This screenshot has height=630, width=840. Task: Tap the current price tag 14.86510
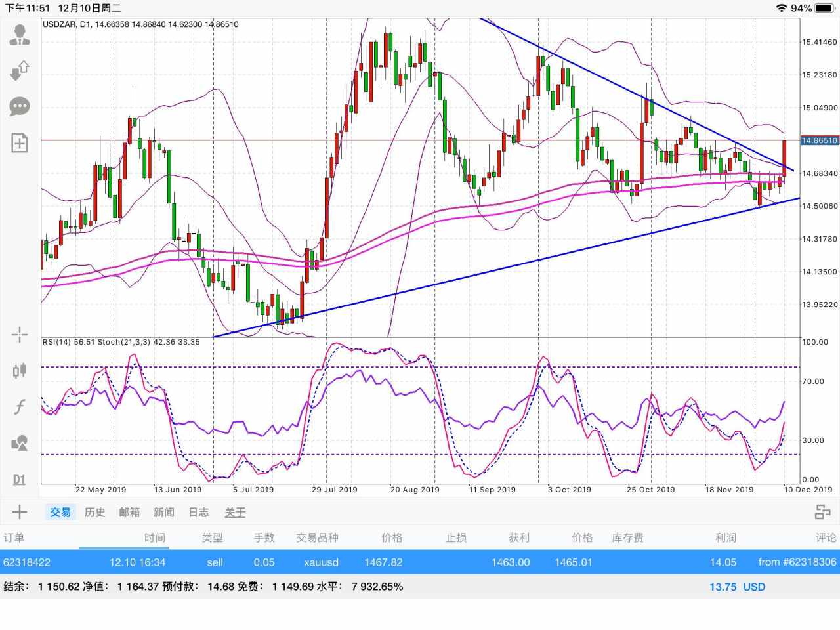(820, 140)
